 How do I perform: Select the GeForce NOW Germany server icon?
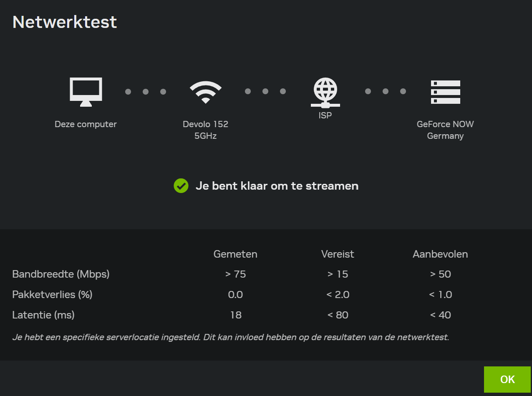445,92
